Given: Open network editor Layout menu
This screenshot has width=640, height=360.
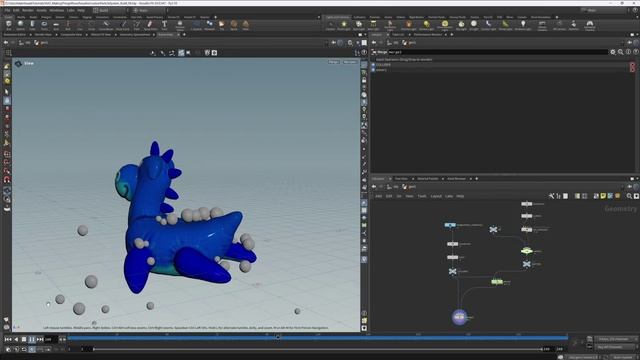Looking at the screenshot, I should pyautogui.click(x=436, y=196).
